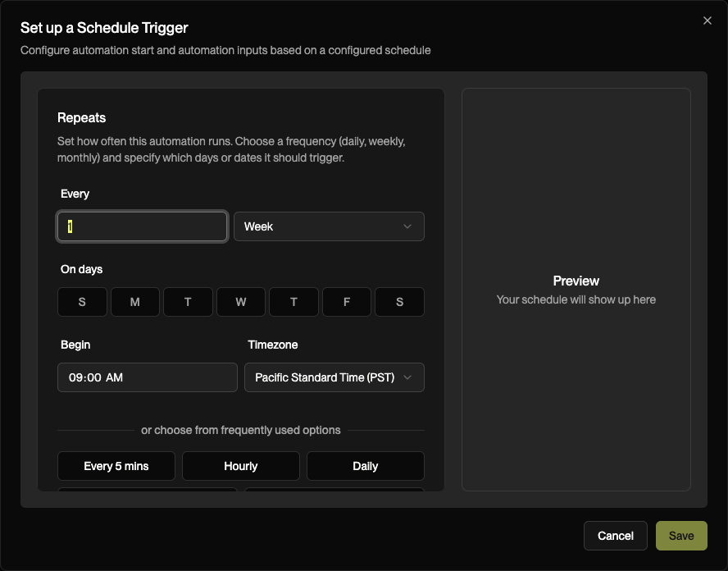Screen dimensions: 728x571
Task: Open the Week frequency unit dropdown
Action: 329,226
